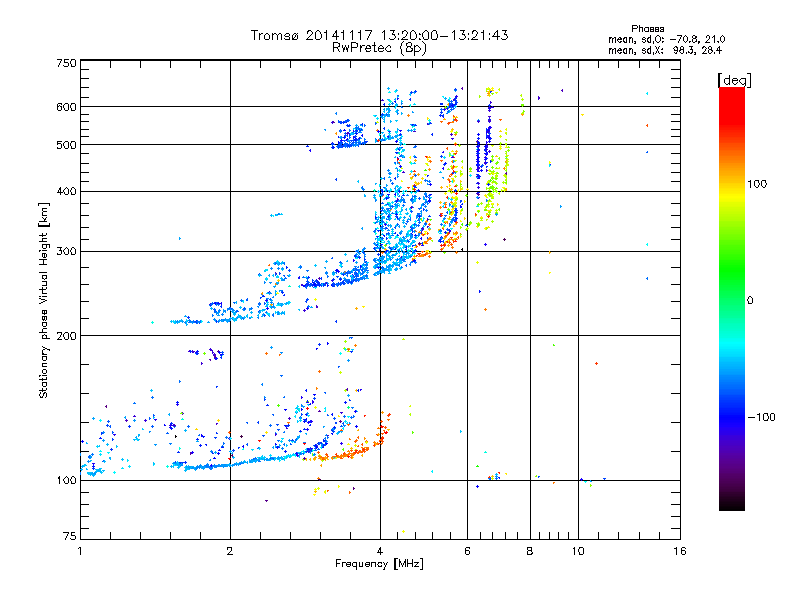Select the 'mean, sd,O: -70.8, 21.0' line
The image size is (800, 600).
coord(666,39)
